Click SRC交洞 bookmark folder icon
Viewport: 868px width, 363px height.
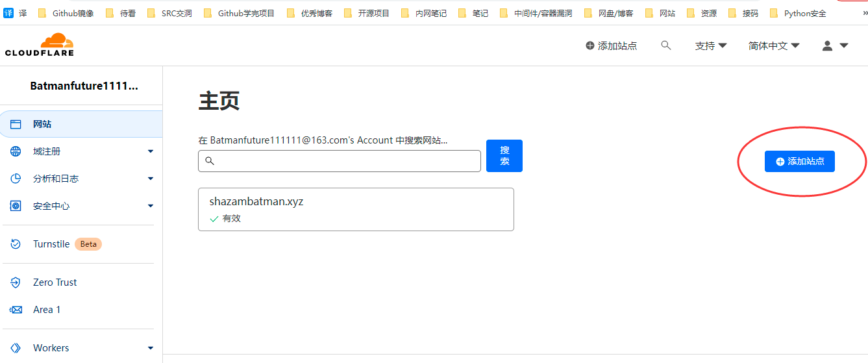152,13
